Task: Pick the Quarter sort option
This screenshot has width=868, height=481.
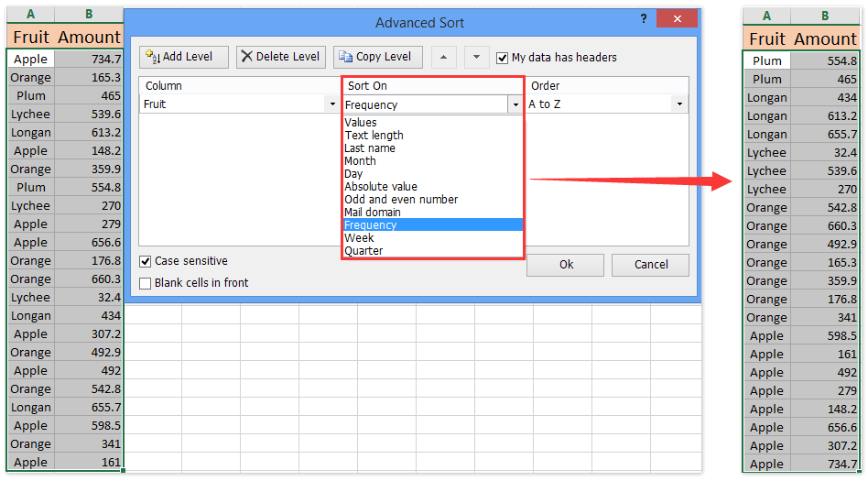Action: 363,251
